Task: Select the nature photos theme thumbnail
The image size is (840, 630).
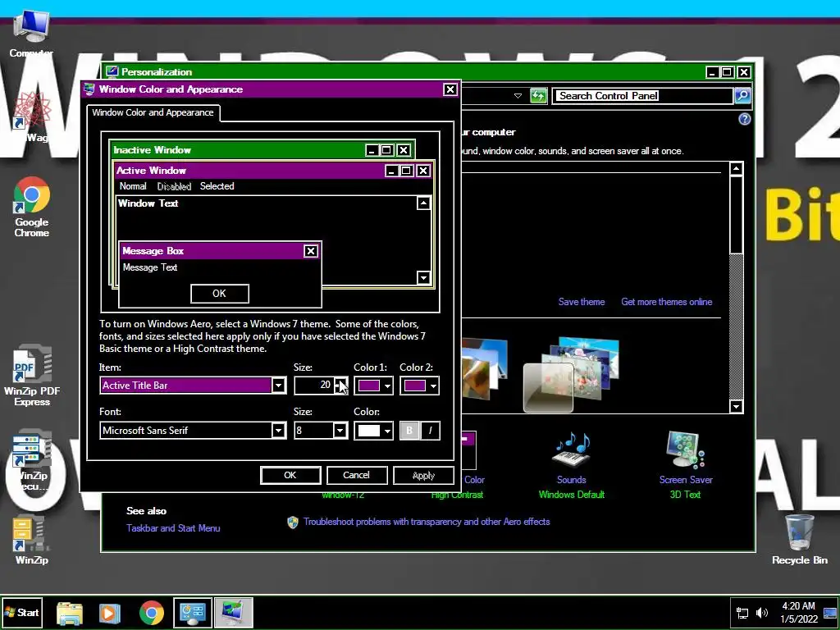Action: click(x=571, y=374)
